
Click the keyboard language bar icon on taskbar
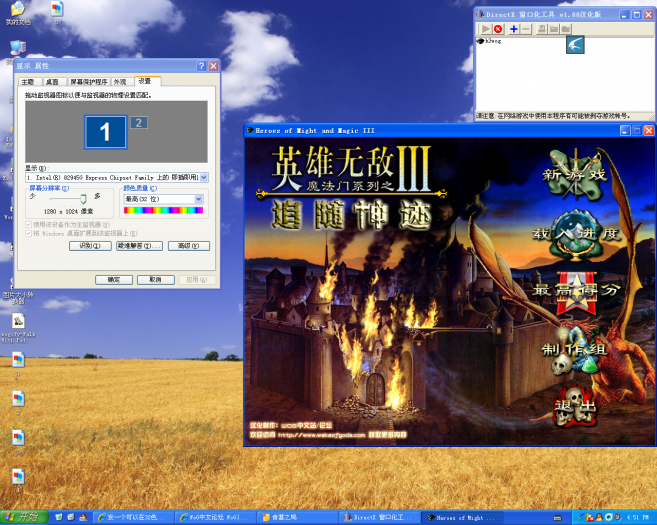(557, 517)
